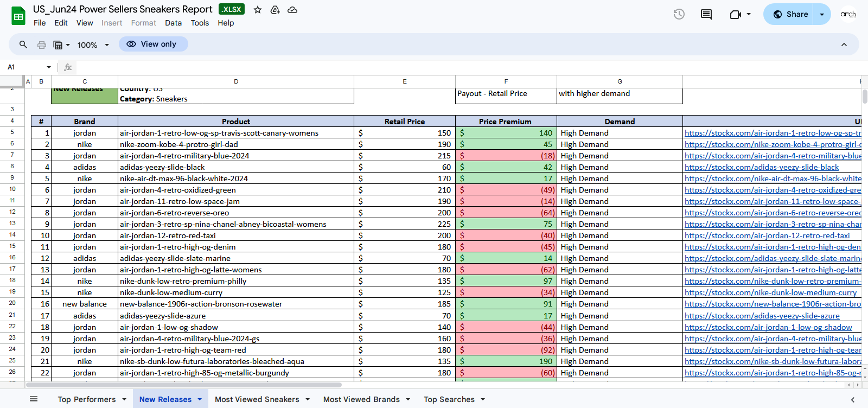Screen dimensions: 868x408
Task: Open version history clock icon
Action: (679, 14)
